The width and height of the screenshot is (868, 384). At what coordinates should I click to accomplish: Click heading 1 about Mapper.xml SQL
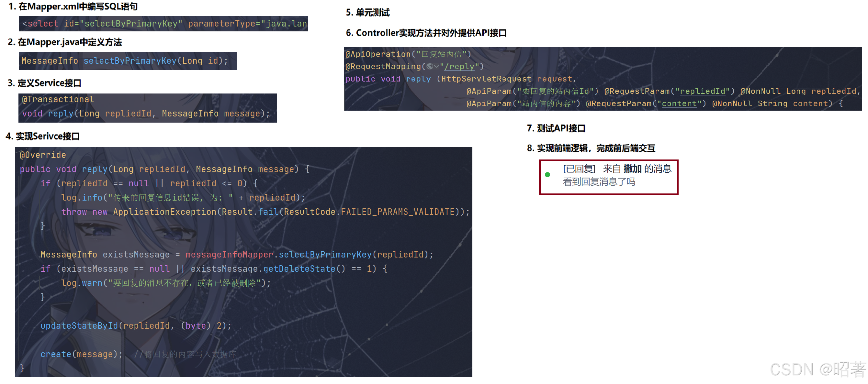[x=73, y=6]
